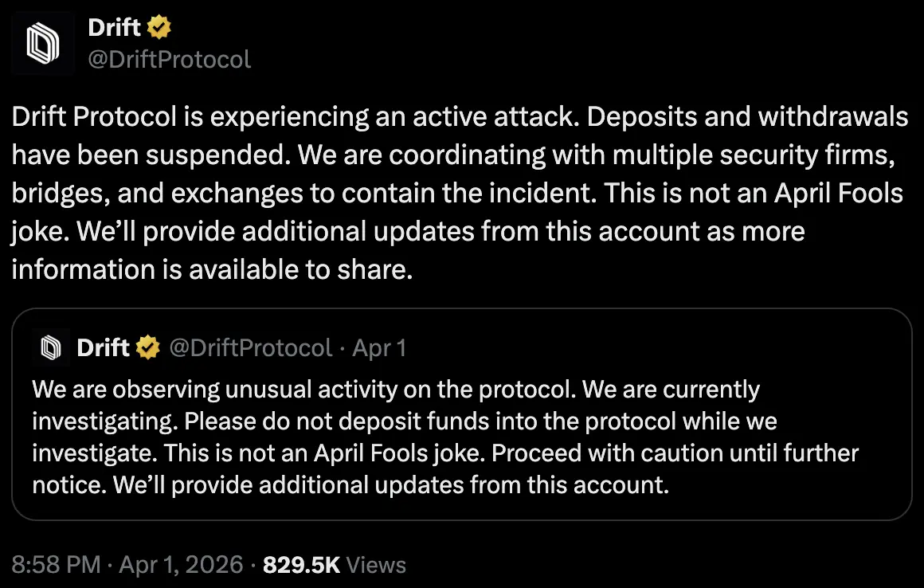924x588 pixels.
Task: Click @DriftProtocol handle below the header name
Action: click(x=169, y=59)
